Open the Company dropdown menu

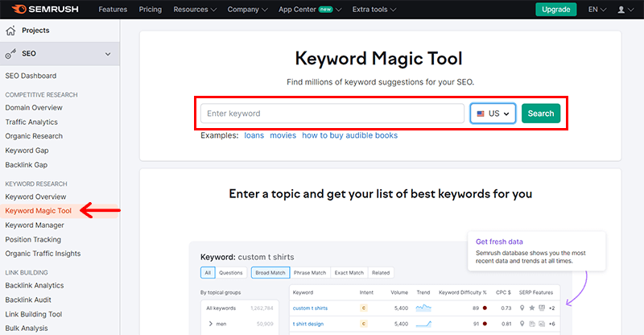[x=247, y=10]
